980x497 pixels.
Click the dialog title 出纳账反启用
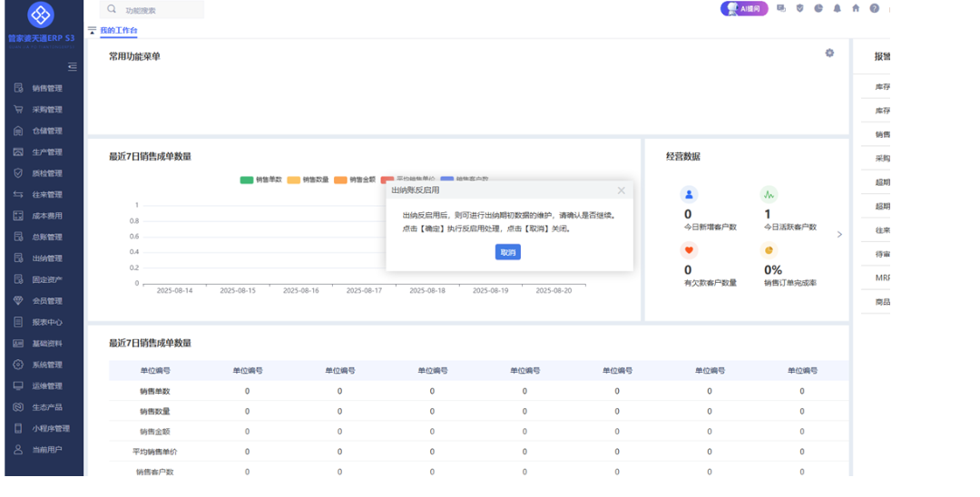(x=415, y=190)
